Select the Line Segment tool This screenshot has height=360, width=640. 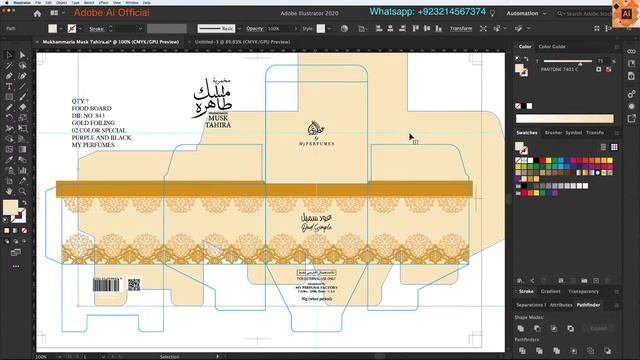[x=22, y=87]
